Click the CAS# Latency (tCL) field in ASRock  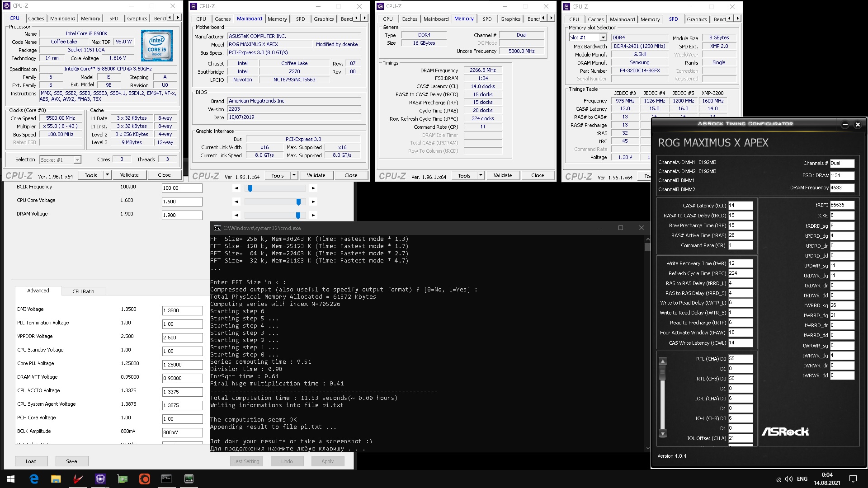pos(740,205)
